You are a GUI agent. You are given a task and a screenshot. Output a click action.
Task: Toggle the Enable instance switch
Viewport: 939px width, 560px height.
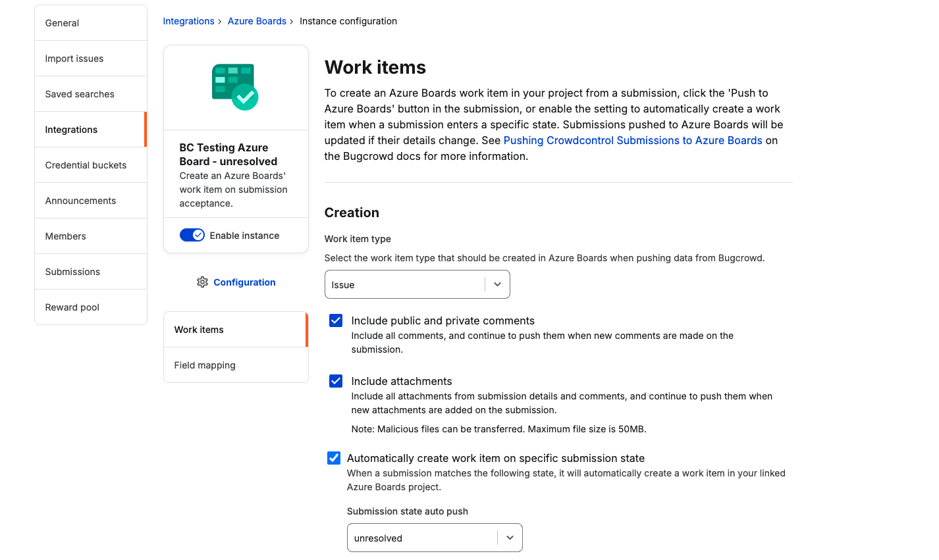pyautogui.click(x=192, y=236)
